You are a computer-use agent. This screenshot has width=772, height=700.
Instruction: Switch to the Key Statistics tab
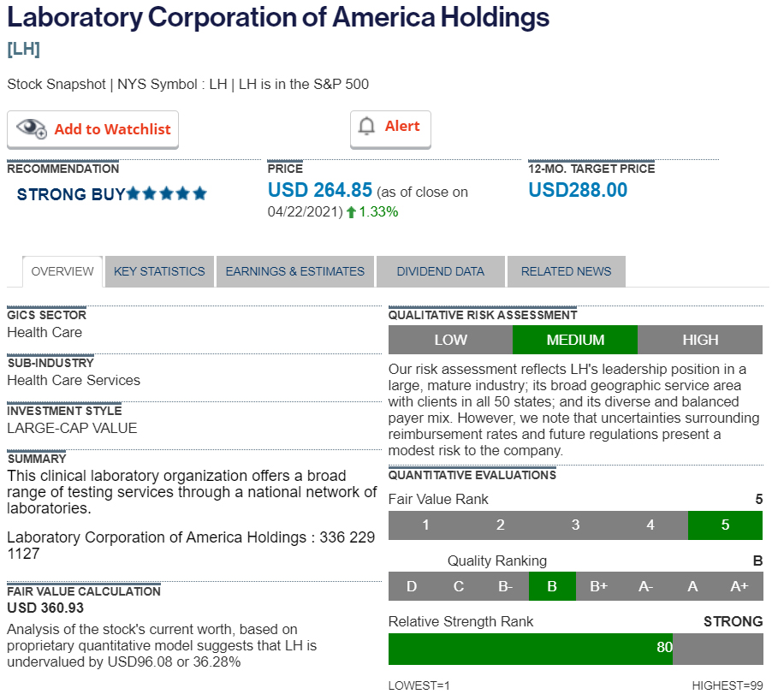(x=159, y=271)
